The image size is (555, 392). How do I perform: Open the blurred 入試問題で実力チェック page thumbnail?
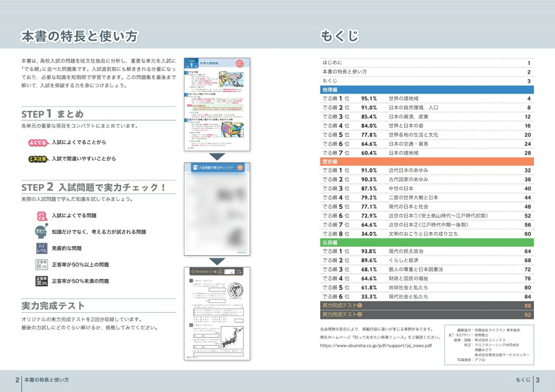pos(217,209)
